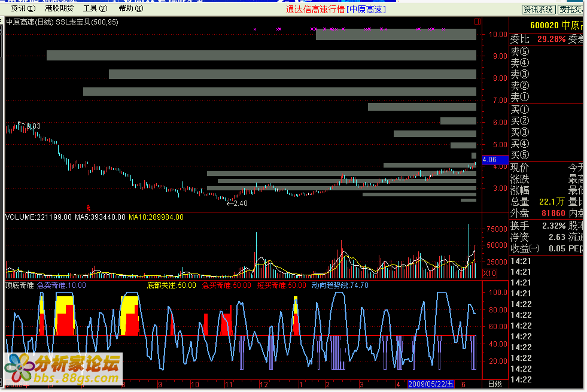Click the 现价 label

pyautogui.click(x=519, y=168)
